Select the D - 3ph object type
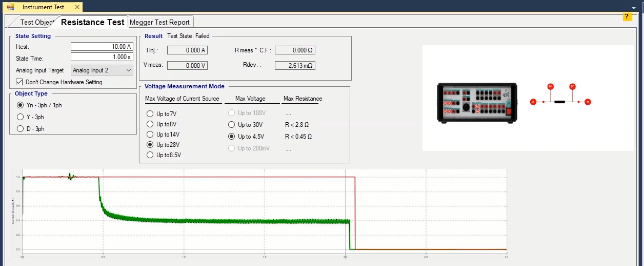 tap(21, 129)
